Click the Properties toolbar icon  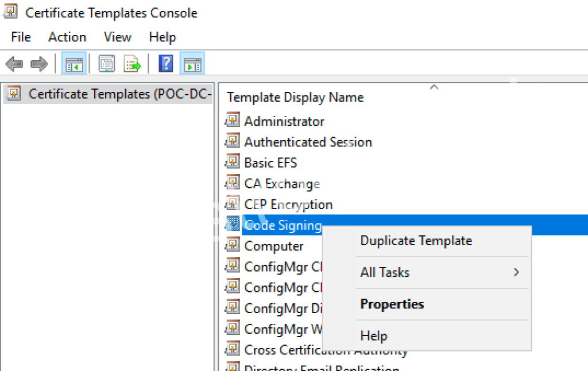coord(107,63)
